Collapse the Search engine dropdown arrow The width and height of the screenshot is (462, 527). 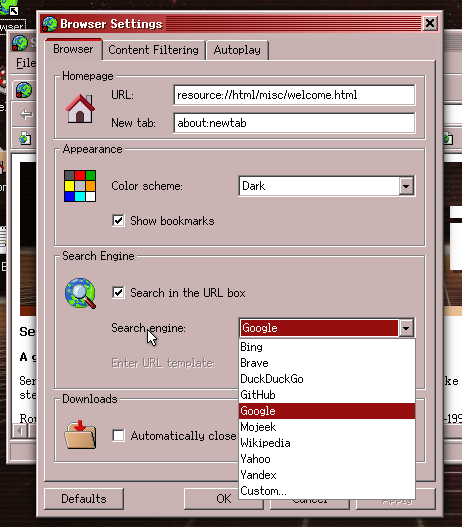406,328
